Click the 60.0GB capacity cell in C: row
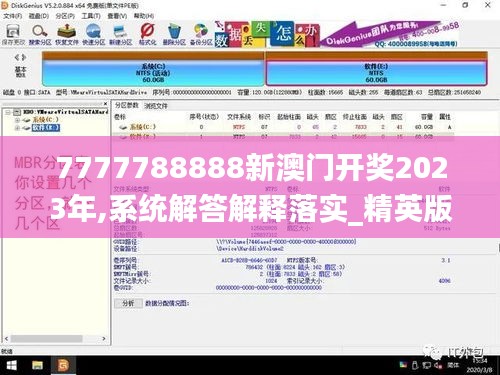The width and height of the screenshot is (500, 375). click(x=424, y=127)
